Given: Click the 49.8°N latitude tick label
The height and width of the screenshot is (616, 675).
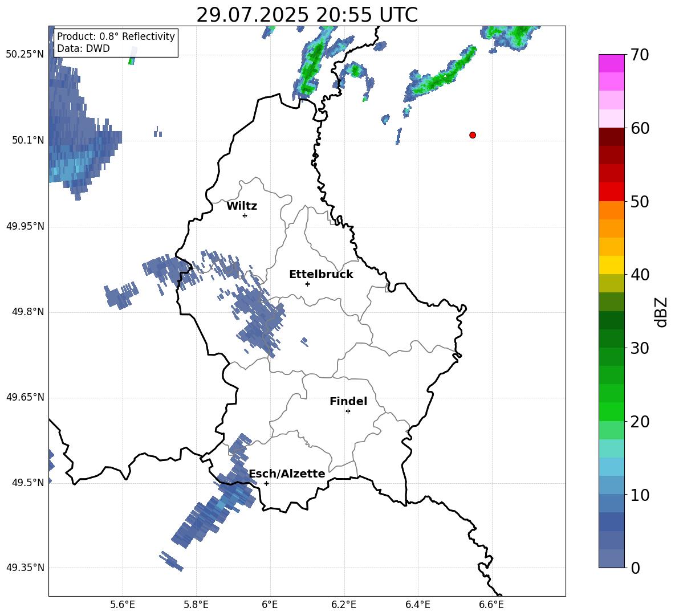Looking at the screenshot, I should click(x=28, y=312).
